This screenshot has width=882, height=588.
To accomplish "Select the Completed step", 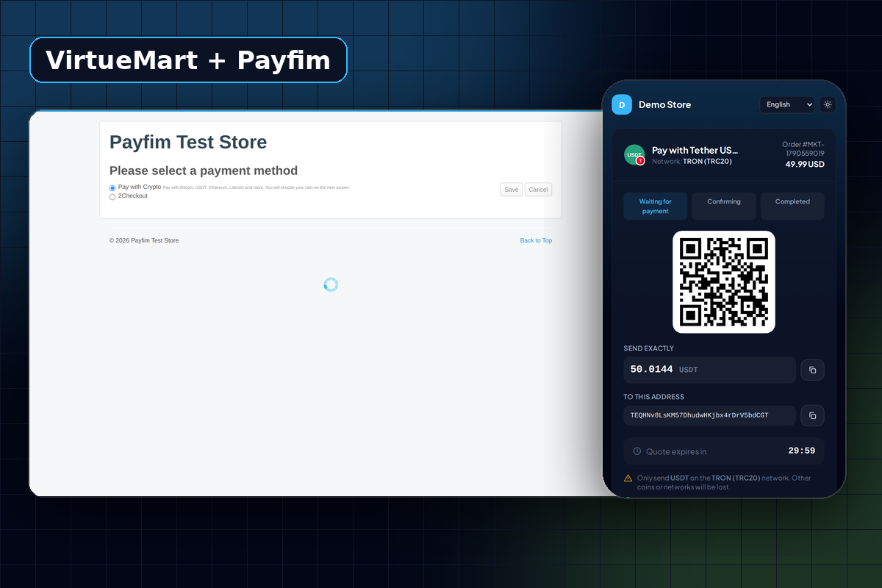I will 792,207.
